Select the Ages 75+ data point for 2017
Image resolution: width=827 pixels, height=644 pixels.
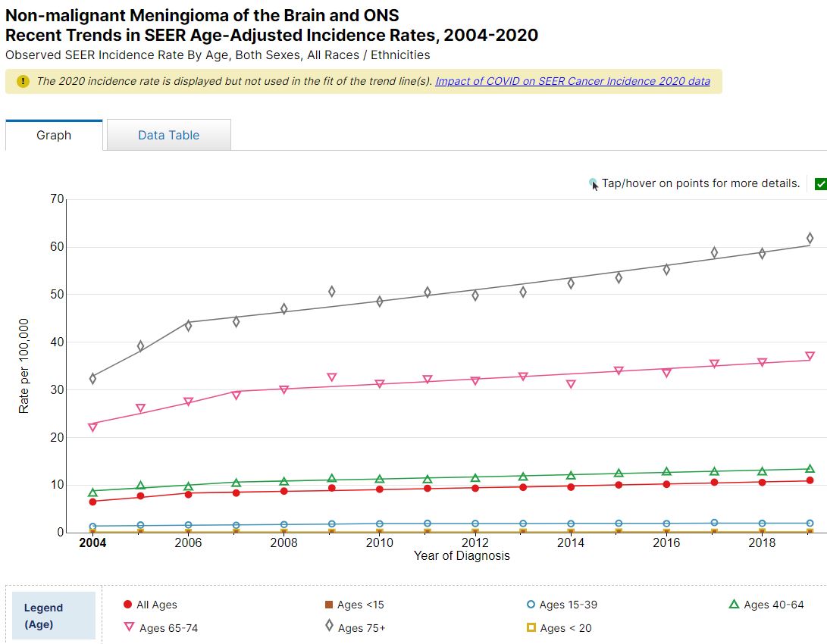[x=714, y=252]
